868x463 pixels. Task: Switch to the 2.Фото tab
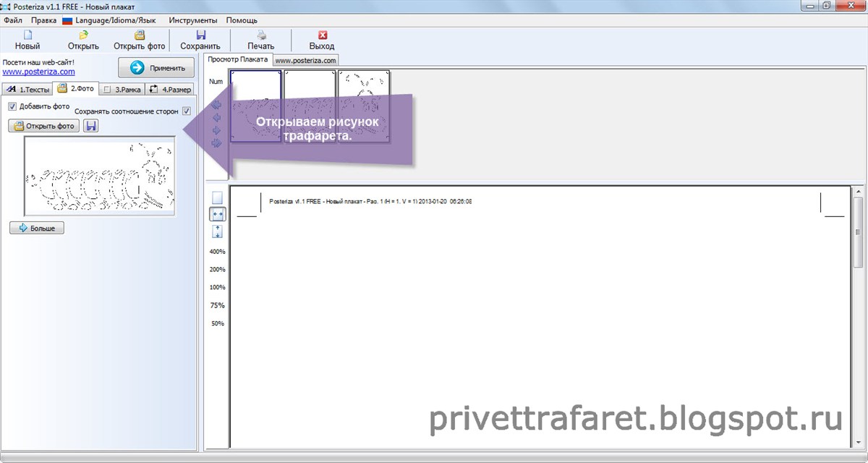76,88
